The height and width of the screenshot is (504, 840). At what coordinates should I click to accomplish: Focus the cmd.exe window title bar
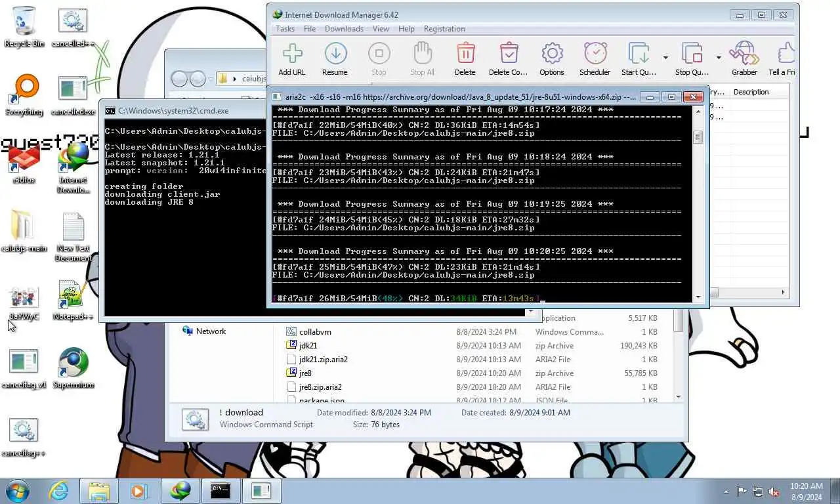pos(184,111)
